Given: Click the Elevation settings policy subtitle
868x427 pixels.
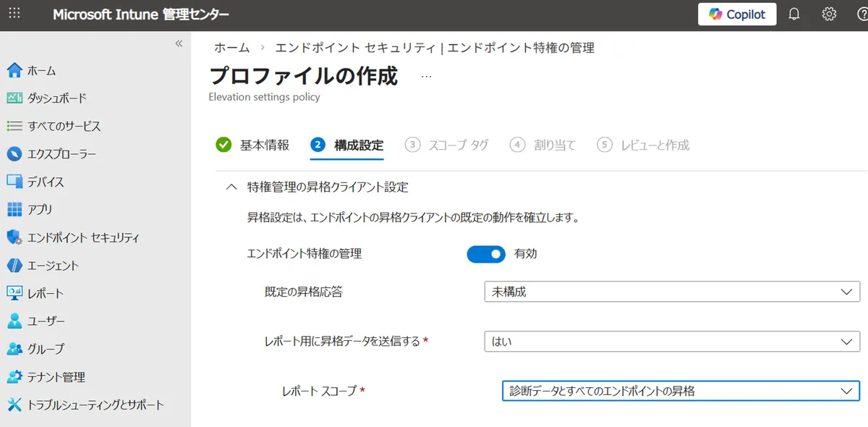Looking at the screenshot, I should [x=264, y=96].
